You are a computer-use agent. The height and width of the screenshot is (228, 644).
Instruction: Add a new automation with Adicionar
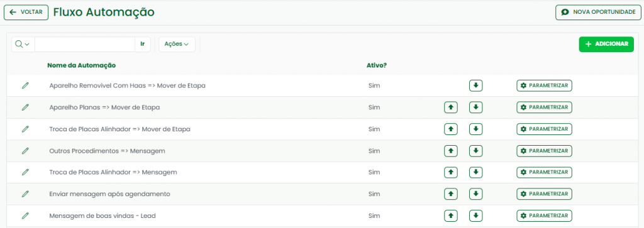click(x=606, y=45)
